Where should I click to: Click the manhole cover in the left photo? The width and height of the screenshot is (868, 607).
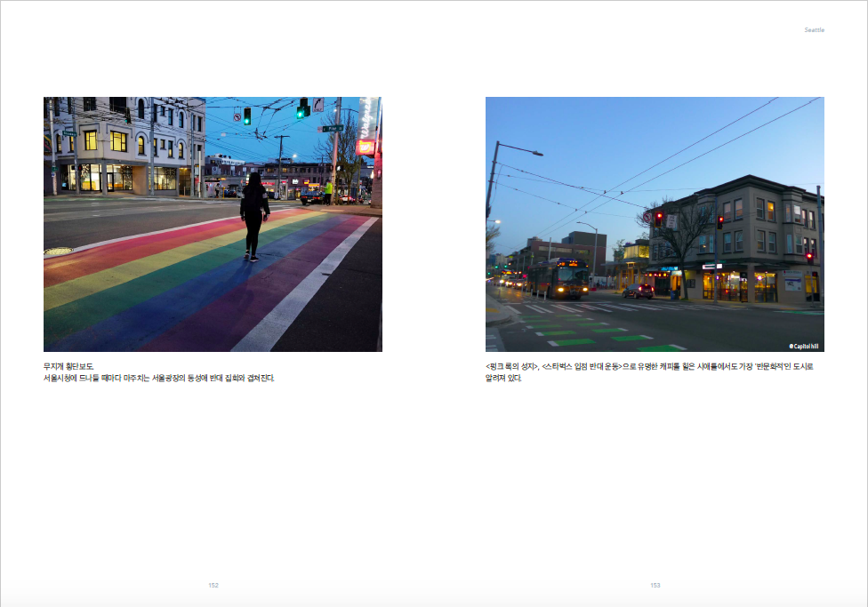click(59, 252)
